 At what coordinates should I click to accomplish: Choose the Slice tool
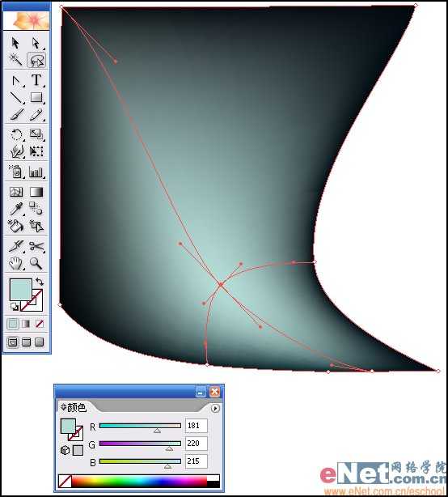[15, 246]
